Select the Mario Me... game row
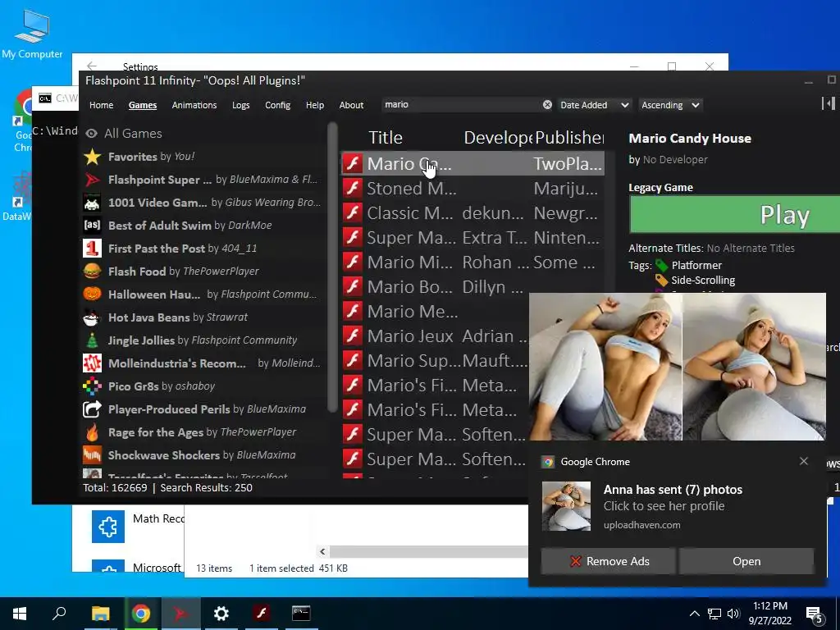This screenshot has width=840, height=630. click(x=435, y=311)
